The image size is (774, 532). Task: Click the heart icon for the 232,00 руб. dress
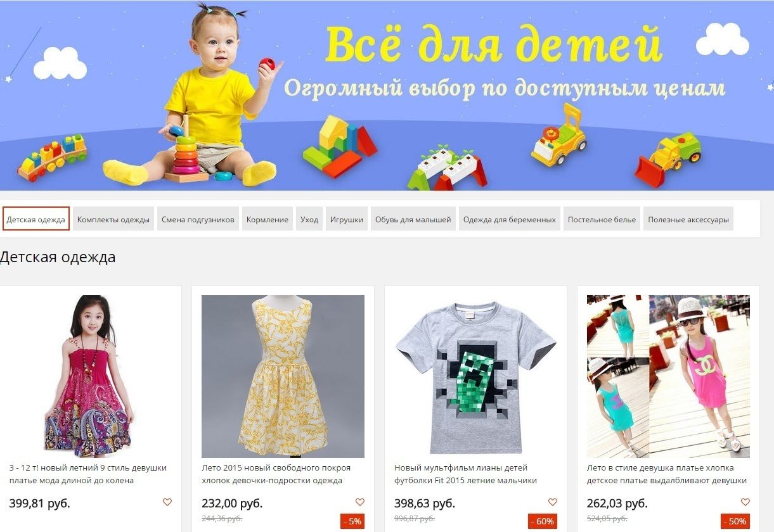(x=360, y=502)
